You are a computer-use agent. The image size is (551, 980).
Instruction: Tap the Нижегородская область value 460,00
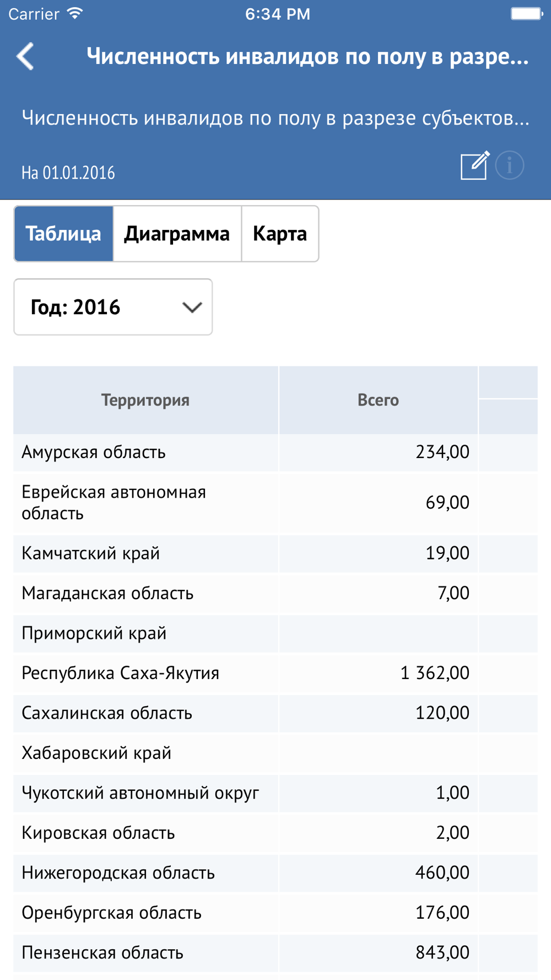pyautogui.click(x=442, y=873)
